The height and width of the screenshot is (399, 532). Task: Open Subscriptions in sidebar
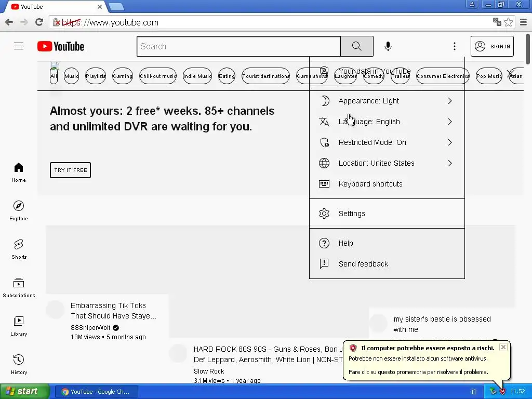pos(19,287)
